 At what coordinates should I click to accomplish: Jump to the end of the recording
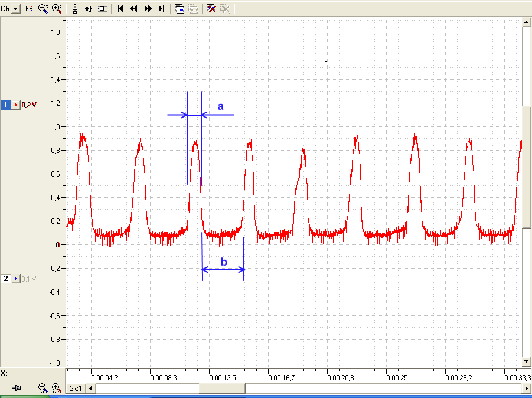pyautogui.click(x=162, y=9)
